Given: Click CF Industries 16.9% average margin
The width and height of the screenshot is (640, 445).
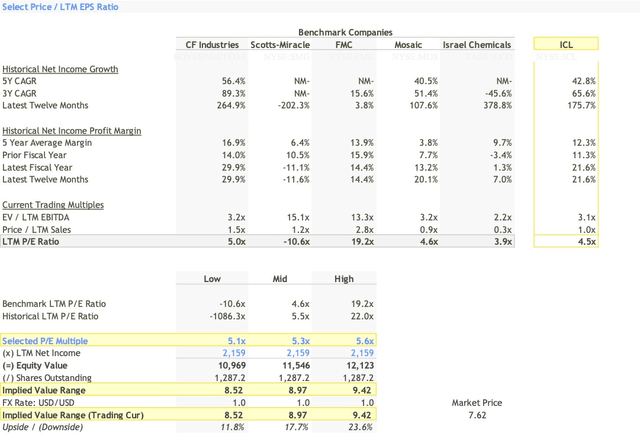Looking at the screenshot, I should point(233,143).
